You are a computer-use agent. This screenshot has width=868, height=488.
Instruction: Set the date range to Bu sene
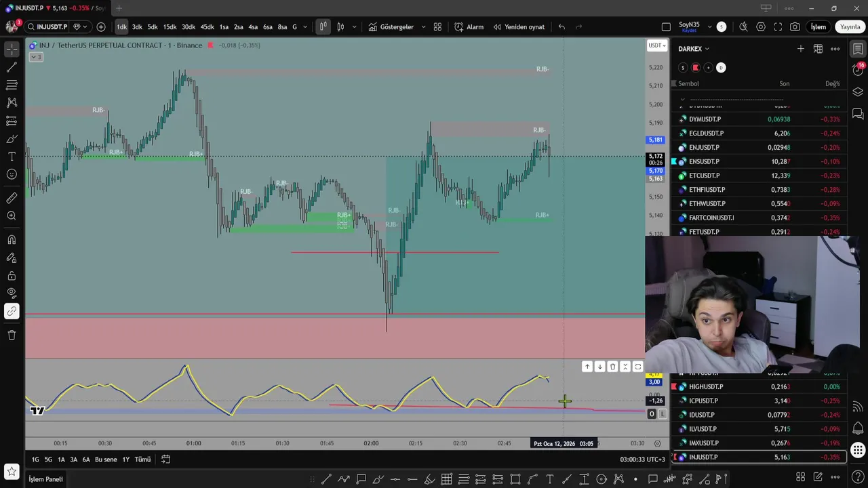pos(106,460)
